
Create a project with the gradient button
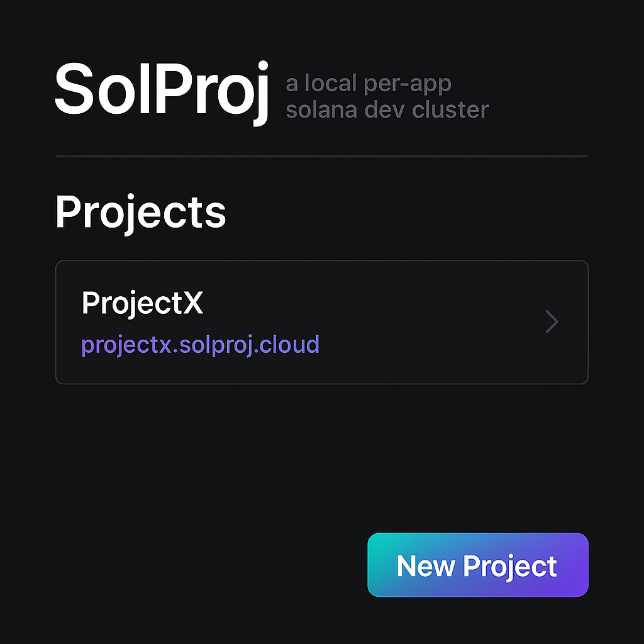(x=477, y=565)
